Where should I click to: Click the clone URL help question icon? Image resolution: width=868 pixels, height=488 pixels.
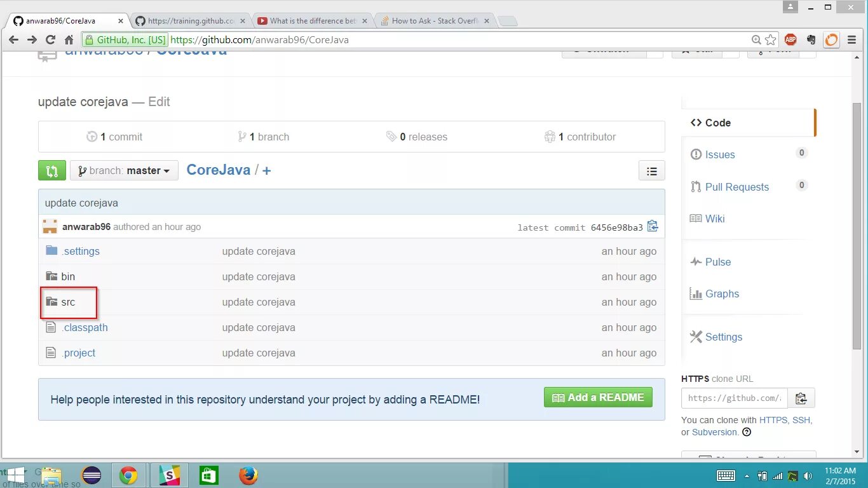[747, 432]
